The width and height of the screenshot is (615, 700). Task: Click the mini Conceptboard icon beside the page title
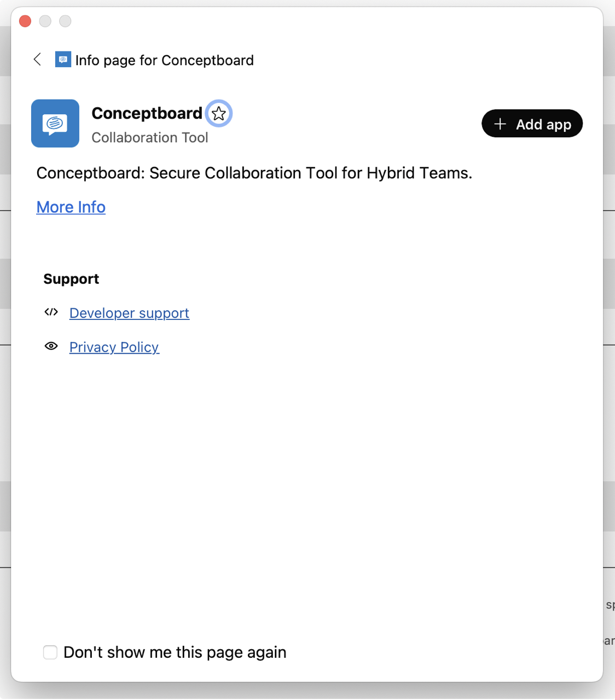click(63, 60)
